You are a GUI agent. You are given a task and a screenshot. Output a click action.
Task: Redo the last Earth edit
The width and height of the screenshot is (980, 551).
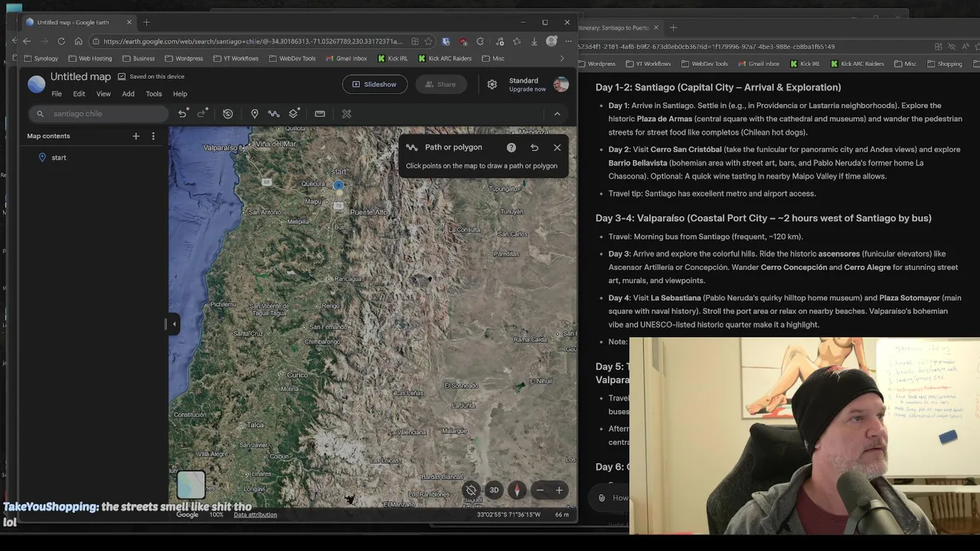[x=203, y=113]
